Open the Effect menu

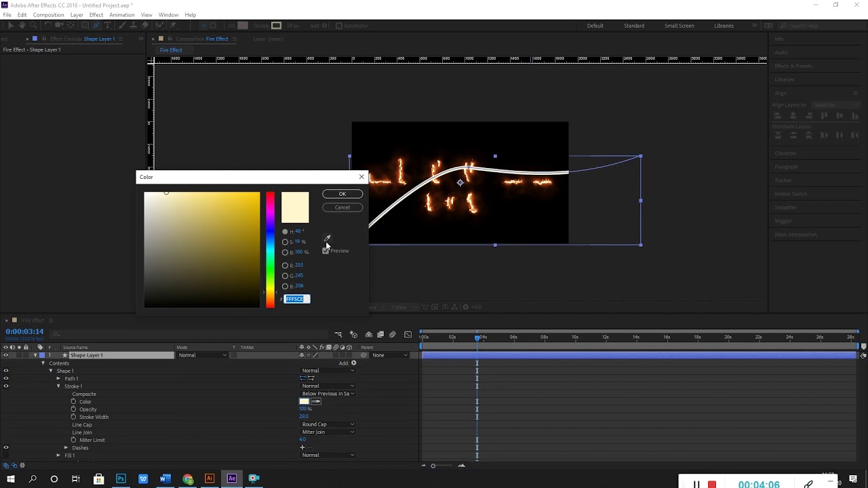click(x=96, y=15)
